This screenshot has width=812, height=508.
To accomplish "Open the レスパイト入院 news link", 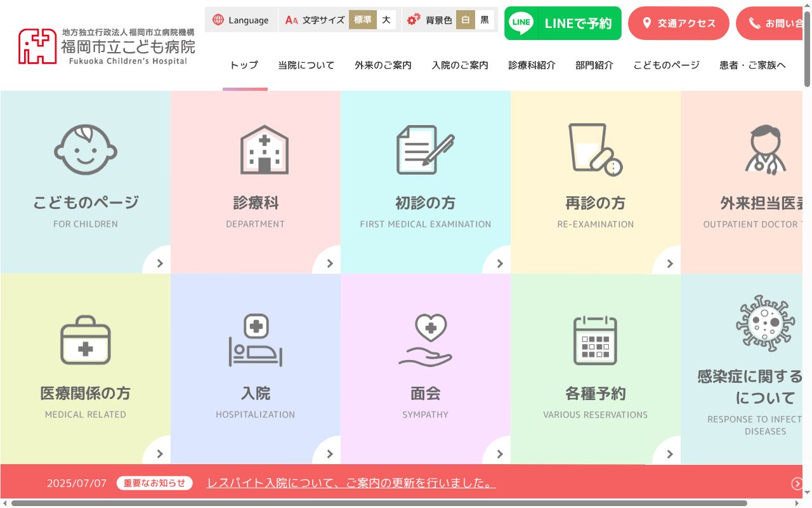I will coord(351,483).
